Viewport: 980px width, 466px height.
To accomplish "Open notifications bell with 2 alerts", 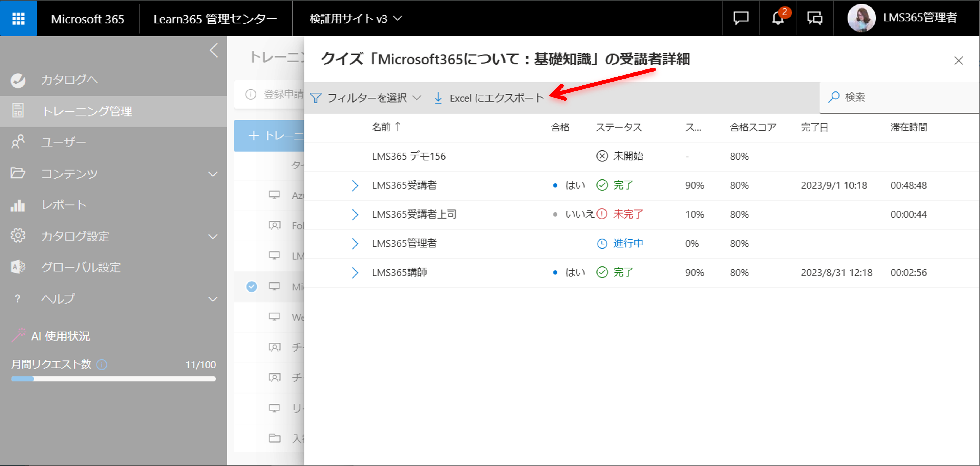I will point(778,18).
